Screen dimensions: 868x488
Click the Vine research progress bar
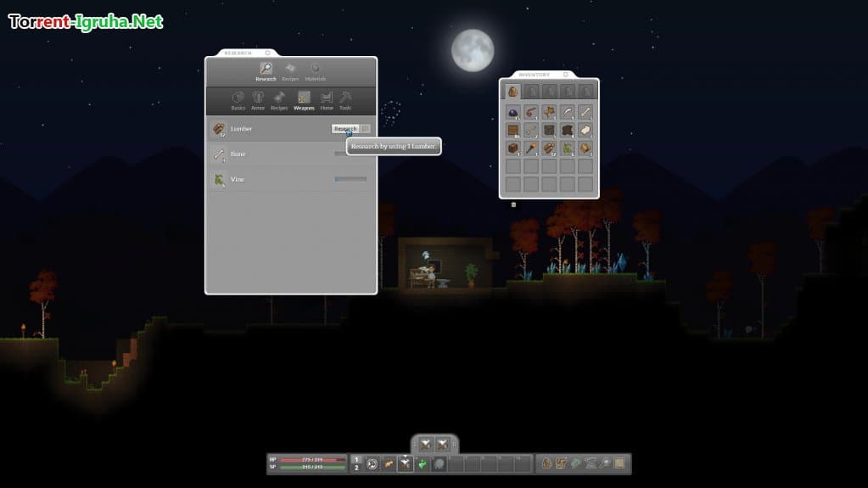pyautogui.click(x=350, y=179)
